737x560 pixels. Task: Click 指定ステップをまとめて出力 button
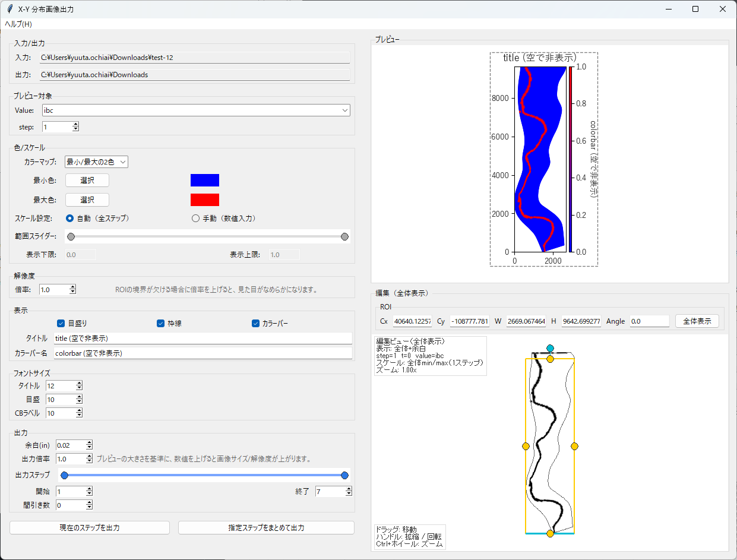coord(266,527)
